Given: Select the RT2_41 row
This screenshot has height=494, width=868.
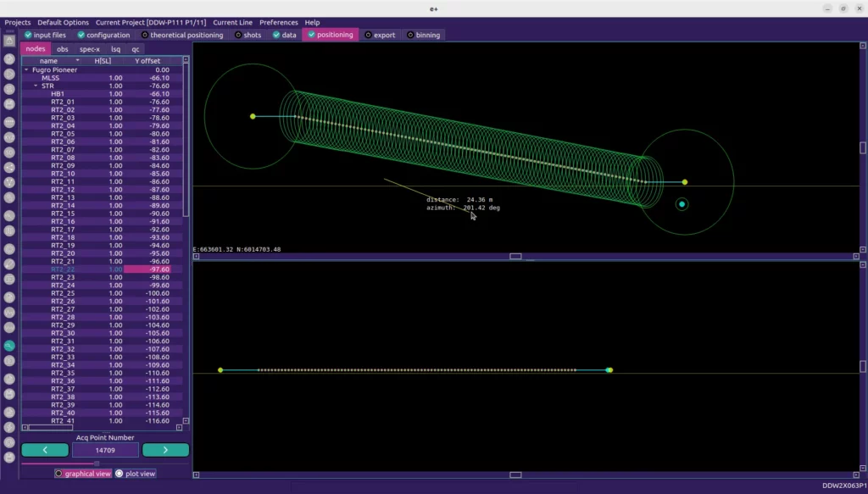Looking at the screenshot, I should click(x=102, y=421).
